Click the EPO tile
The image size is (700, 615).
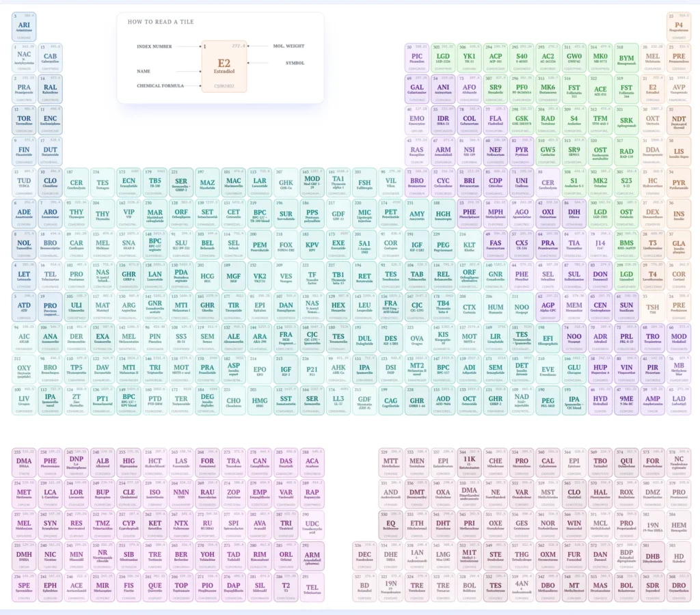click(260, 370)
